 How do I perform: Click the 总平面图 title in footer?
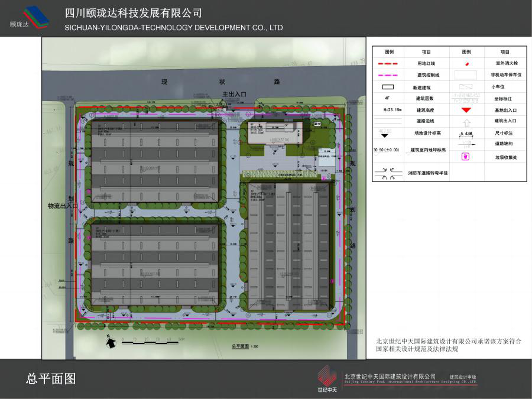tap(51, 379)
